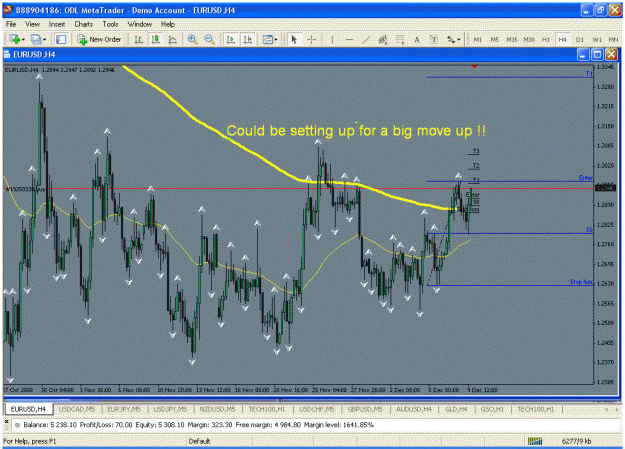The width and height of the screenshot is (625, 449).
Task: Click the 'Balance: 5 238.10' terminal line
Action: (199, 425)
